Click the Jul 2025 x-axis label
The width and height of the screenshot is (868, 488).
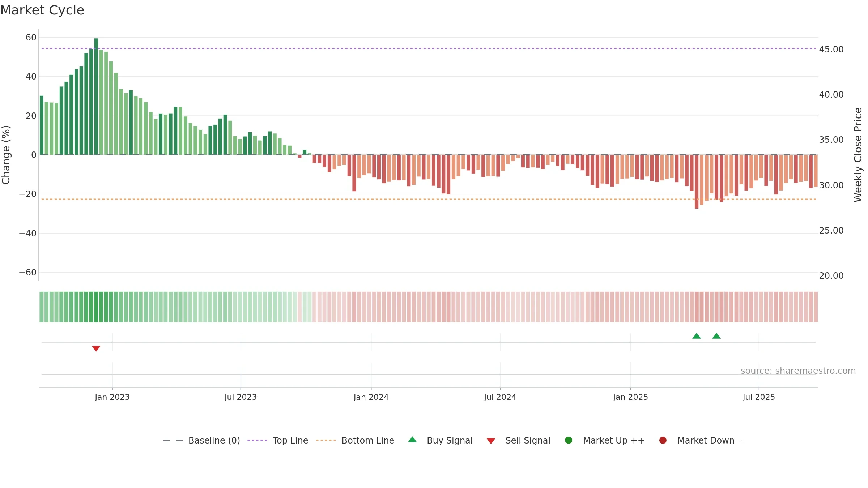coord(759,397)
